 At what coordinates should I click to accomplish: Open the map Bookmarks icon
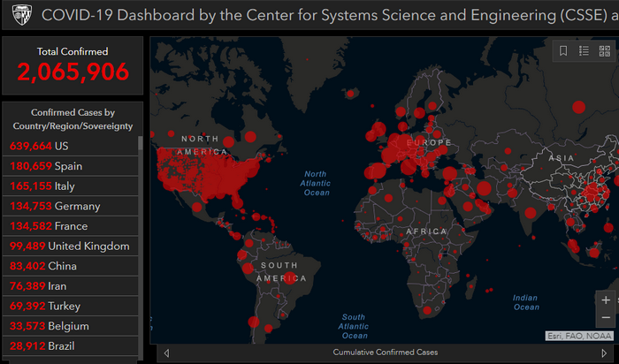(564, 51)
